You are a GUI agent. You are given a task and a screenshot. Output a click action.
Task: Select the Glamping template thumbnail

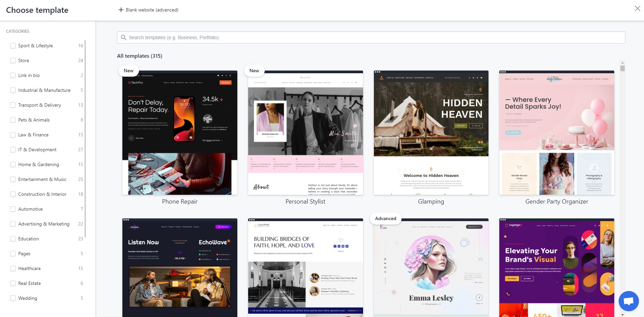pos(431,133)
